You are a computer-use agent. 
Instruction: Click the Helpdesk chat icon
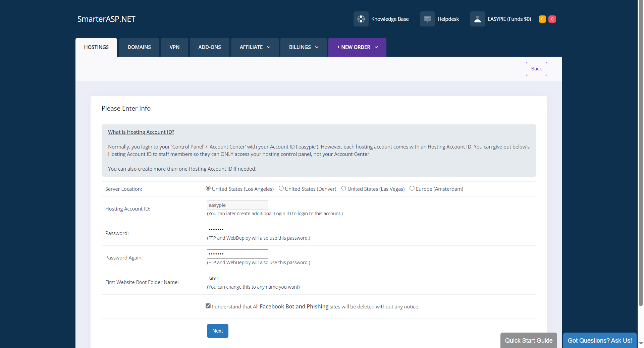427,19
